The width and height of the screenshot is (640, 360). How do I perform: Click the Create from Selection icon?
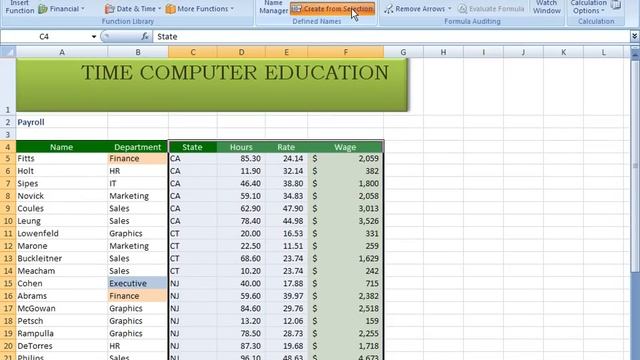(x=297, y=9)
